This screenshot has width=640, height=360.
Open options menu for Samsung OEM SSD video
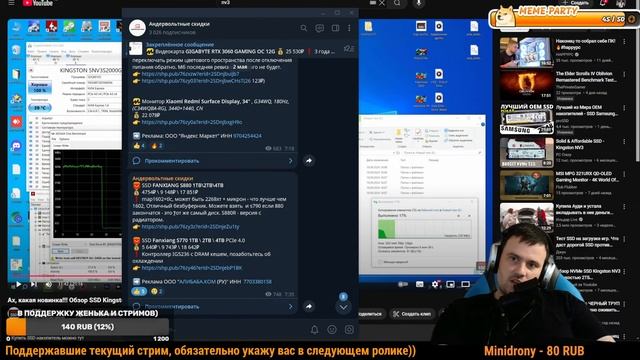click(624, 108)
